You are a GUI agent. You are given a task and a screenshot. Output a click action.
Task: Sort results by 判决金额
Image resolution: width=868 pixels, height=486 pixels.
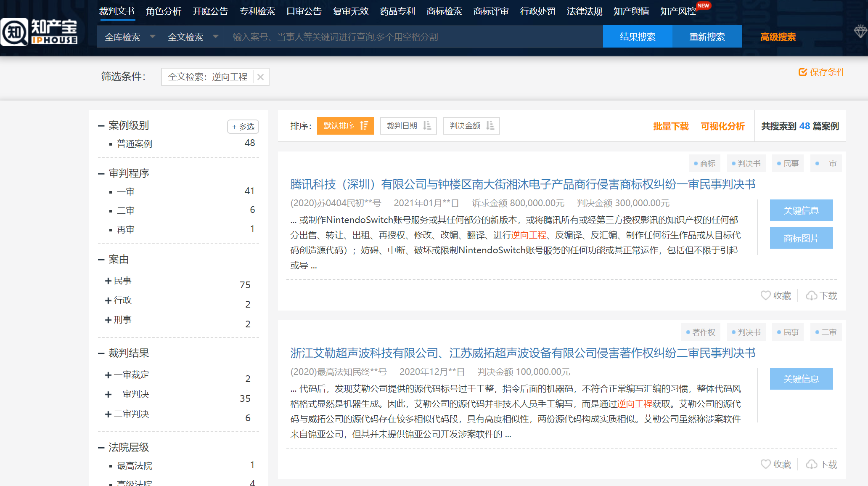[x=471, y=126]
